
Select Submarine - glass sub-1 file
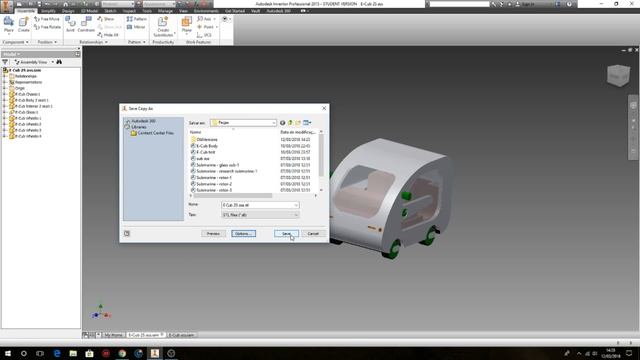pyautogui.click(x=217, y=165)
